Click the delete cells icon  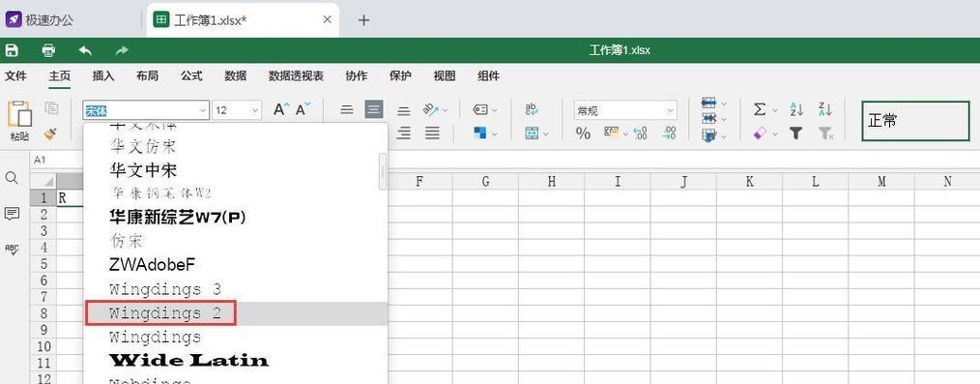point(708,118)
